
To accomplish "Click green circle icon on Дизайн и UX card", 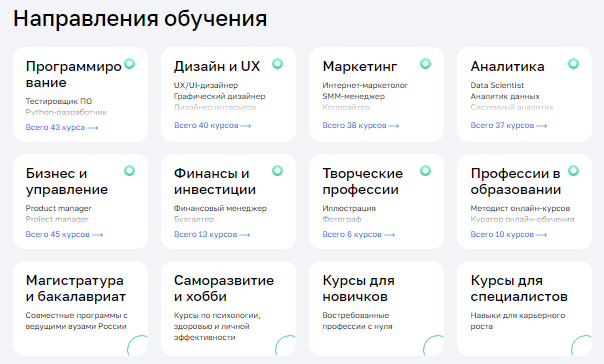I will coord(277,64).
